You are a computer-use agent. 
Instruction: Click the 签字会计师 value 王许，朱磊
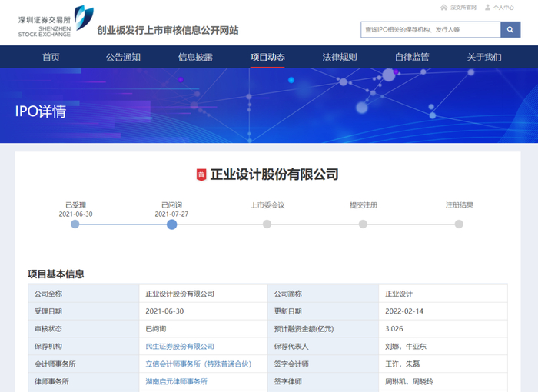tap(402, 364)
